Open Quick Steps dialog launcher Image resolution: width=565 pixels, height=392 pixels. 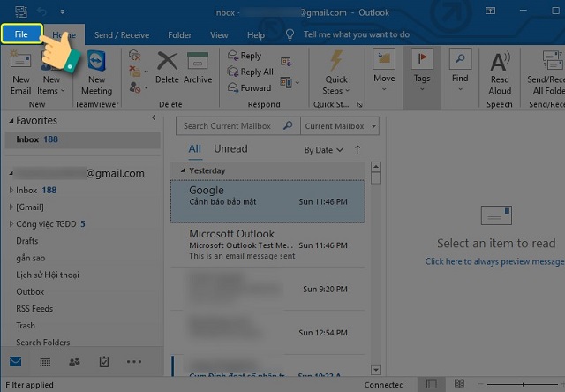click(359, 104)
